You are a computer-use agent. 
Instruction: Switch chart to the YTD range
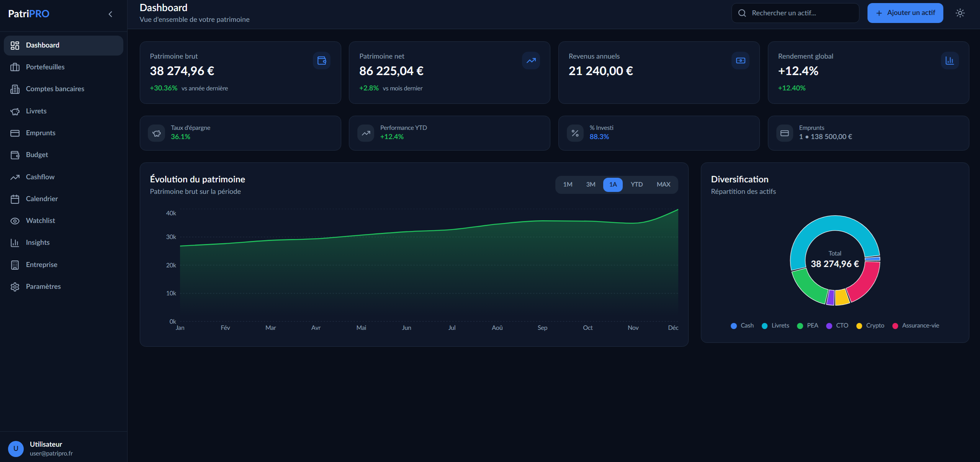[636, 185]
